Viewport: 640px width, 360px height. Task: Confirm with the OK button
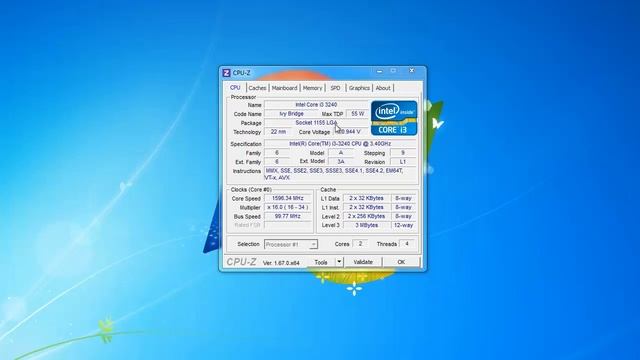tap(401, 262)
